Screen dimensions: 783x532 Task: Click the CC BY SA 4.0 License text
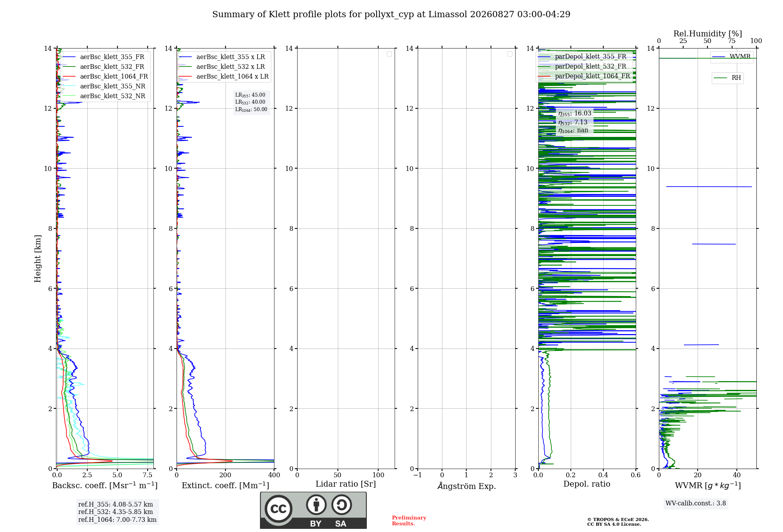click(x=614, y=524)
